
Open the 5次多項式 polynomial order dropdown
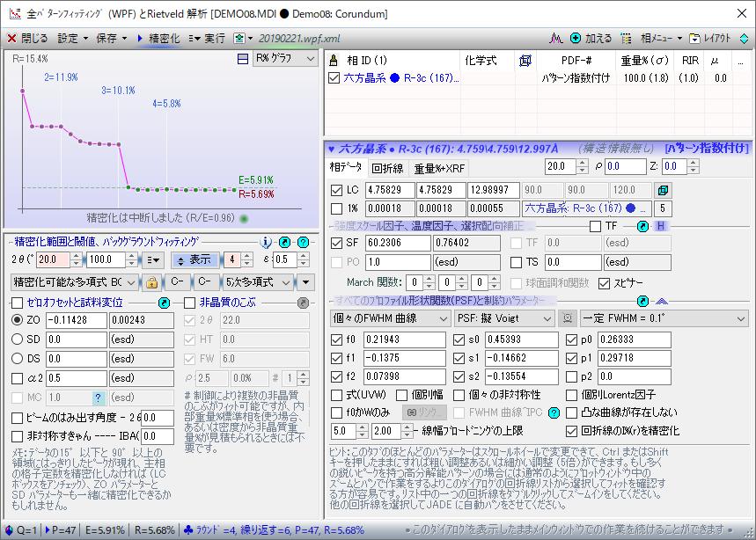point(258,282)
